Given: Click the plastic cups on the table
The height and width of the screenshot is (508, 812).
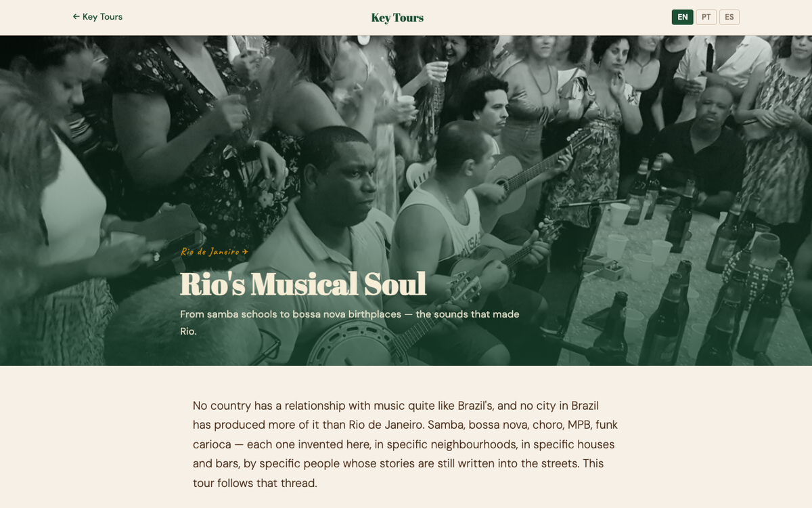Looking at the screenshot, I should [x=636, y=251].
